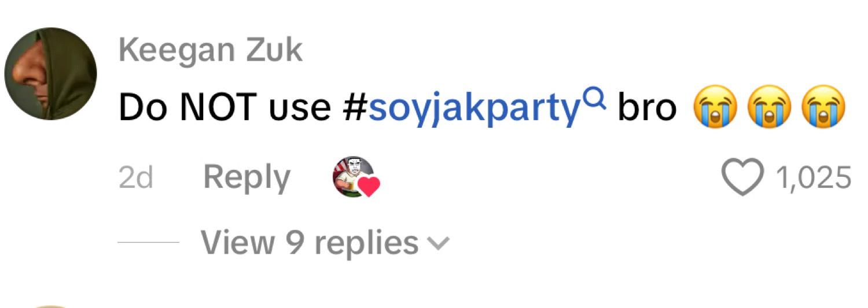The image size is (868, 308).
Task: Expand View 9 replies
Action: tap(325, 242)
